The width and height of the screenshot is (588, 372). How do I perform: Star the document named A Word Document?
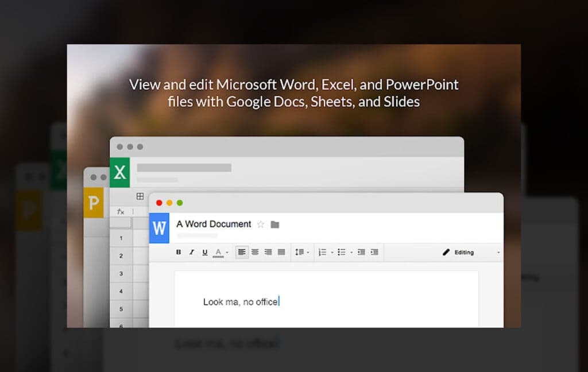pos(261,224)
